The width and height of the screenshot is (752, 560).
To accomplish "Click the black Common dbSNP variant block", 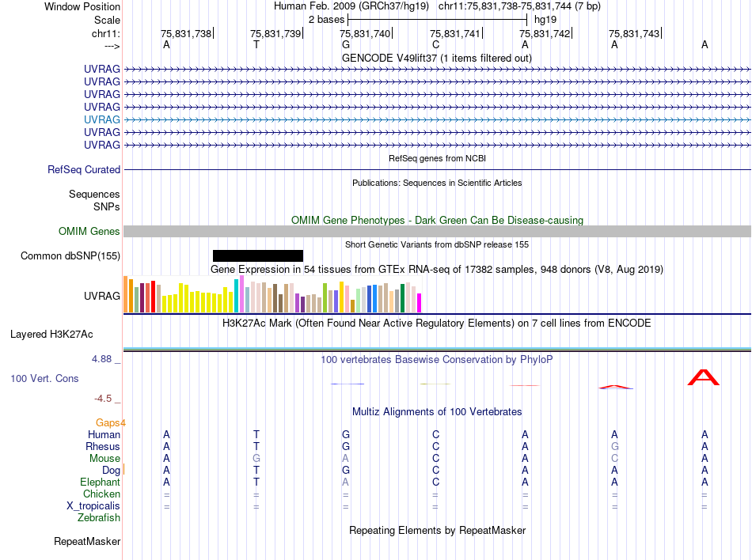I will tap(258, 255).
